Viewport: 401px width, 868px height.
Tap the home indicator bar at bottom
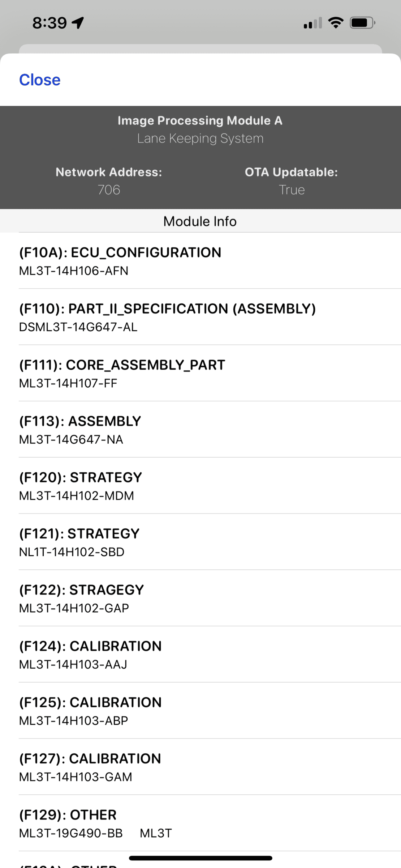200,858
